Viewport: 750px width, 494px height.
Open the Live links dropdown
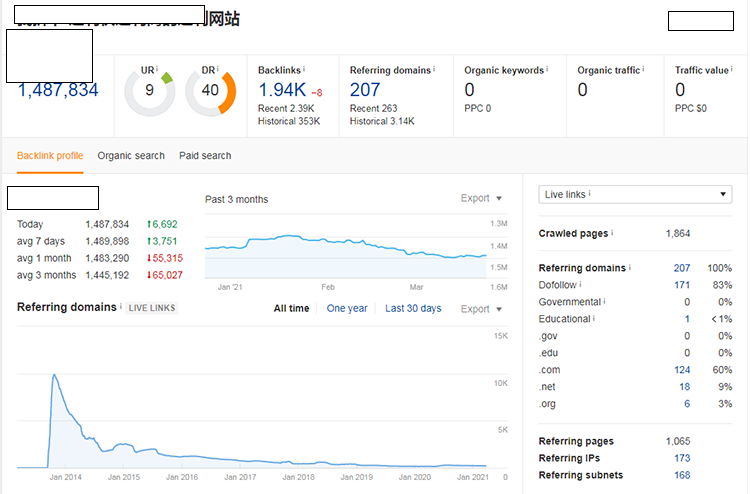[x=635, y=194]
